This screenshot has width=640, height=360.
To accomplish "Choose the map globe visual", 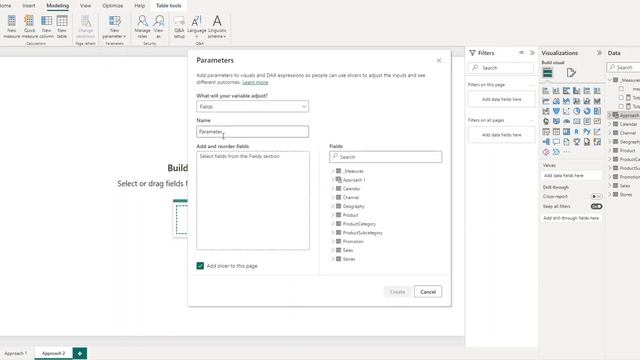I will (546, 121).
